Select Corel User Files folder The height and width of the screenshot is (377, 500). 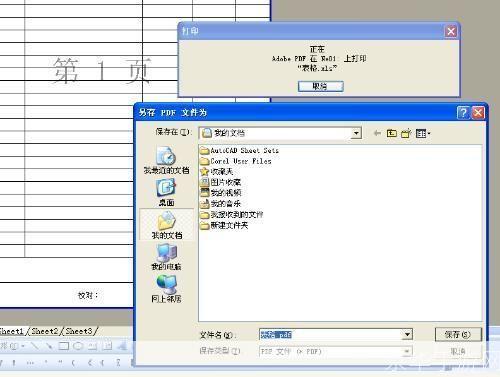click(236, 161)
